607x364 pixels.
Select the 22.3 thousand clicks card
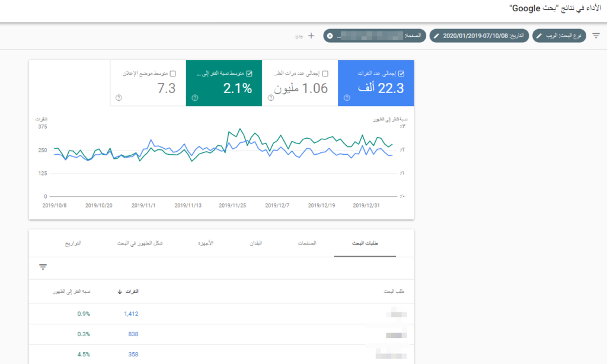pyautogui.click(x=376, y=83)
